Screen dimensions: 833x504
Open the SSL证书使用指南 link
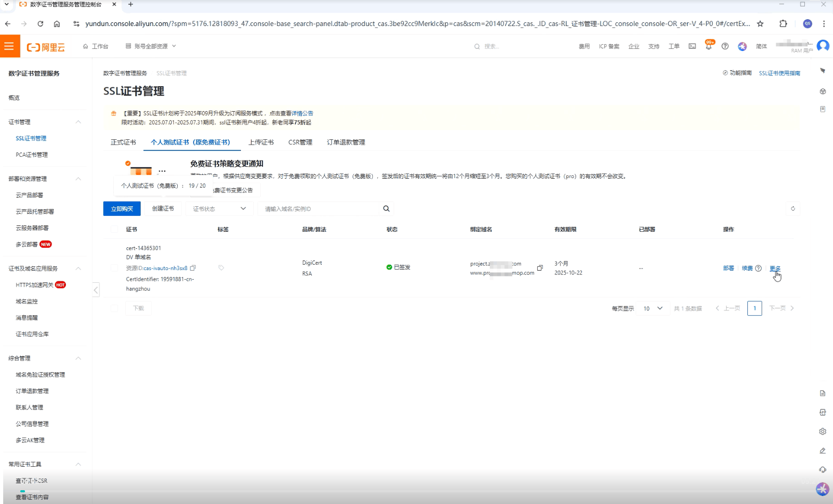coord(779,73)
